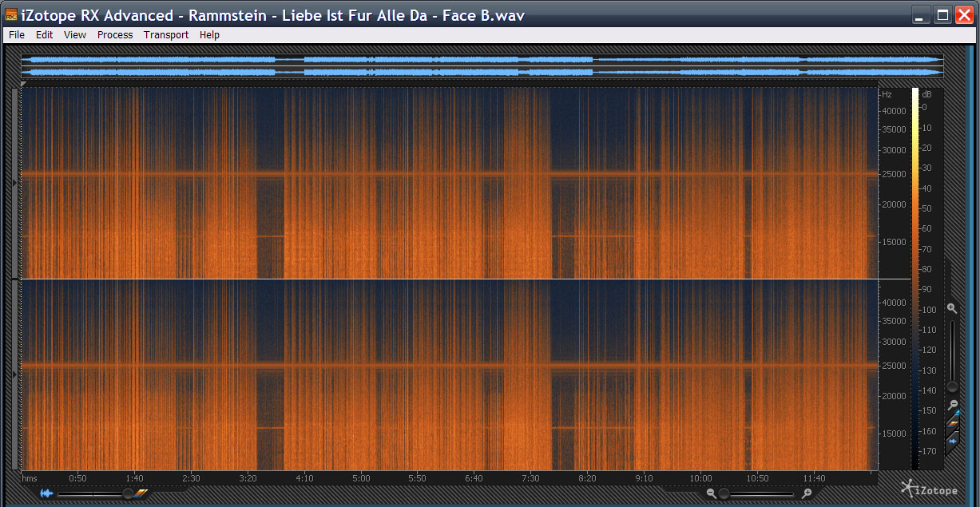Toggle the upper channel selector arrow
The width and height of the screenshot is (980, 507).
(14, 184)
